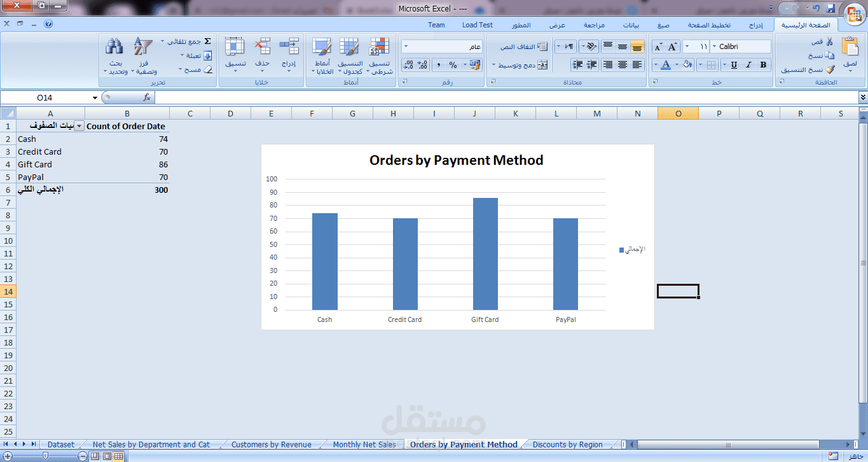Click the accounting currency format icon
868x462 pixels.
click(474, 64)
